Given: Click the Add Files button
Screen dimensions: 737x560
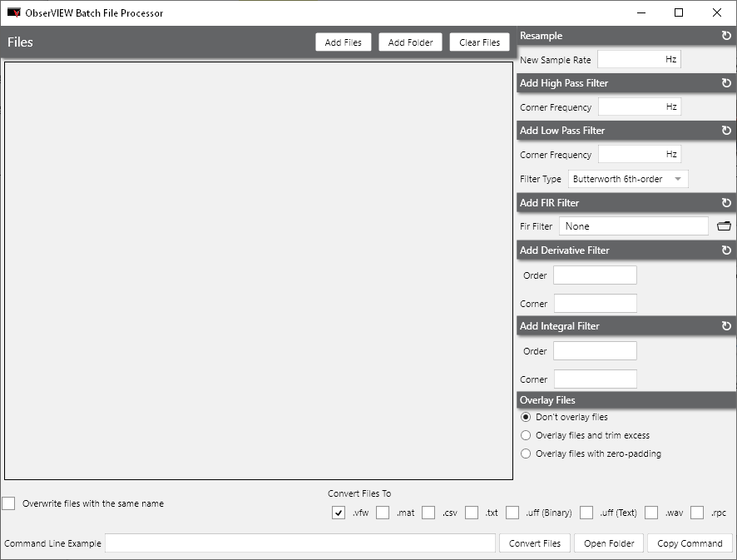Looking at the screenshot, I should pyautogui.click(x=343, y=42).
